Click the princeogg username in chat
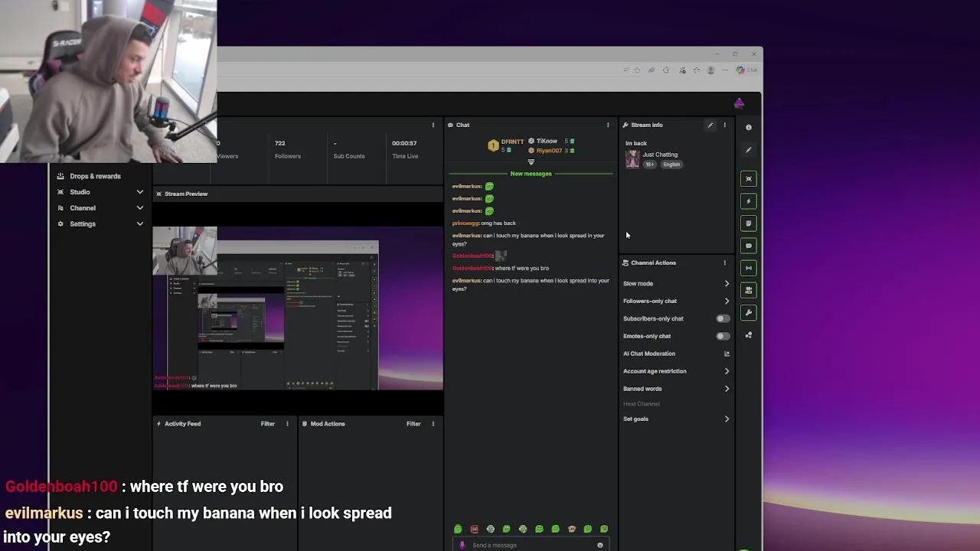The height and width of the screenshot is (551, 980). 465,223
